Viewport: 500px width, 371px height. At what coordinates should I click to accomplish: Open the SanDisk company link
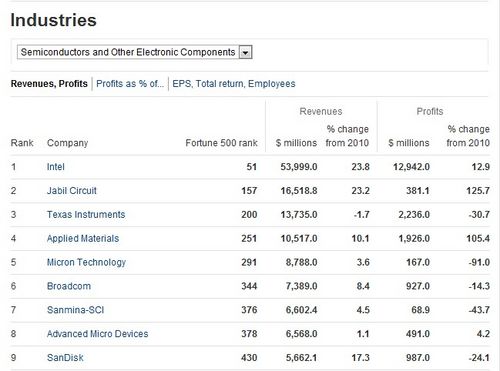[x=65, y=358]
